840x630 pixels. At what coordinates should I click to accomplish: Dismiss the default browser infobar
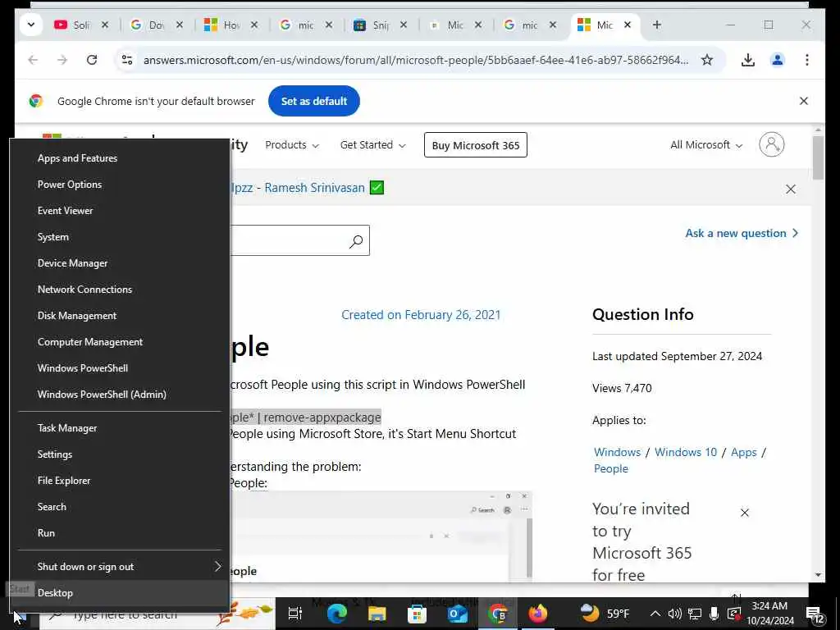pyautogui.click(x=804, y=101)
